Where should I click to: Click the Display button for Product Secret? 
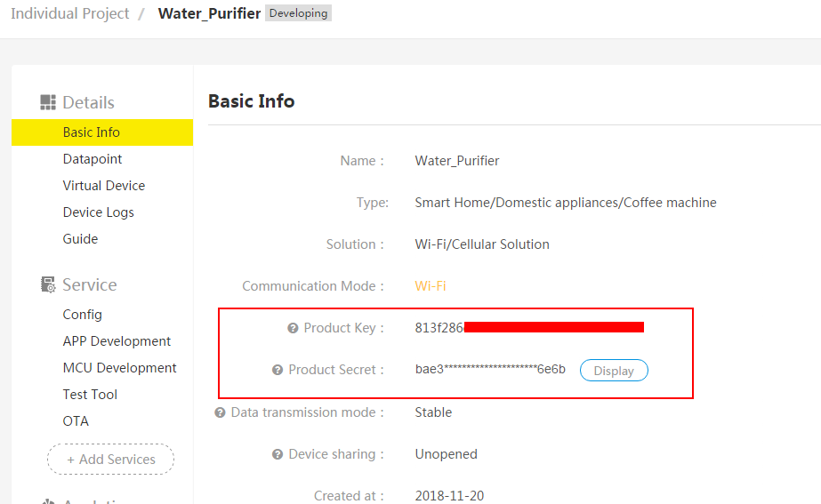click(x=614, y=371)
